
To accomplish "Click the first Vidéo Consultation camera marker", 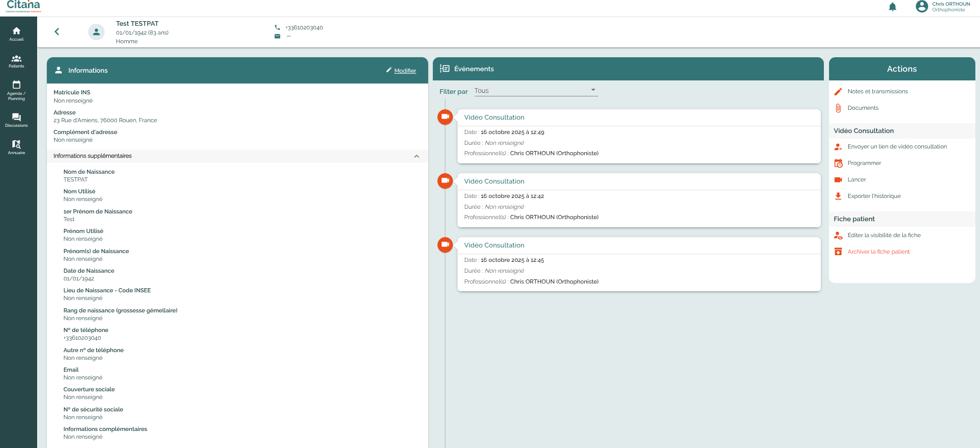I will pos(445,117).
